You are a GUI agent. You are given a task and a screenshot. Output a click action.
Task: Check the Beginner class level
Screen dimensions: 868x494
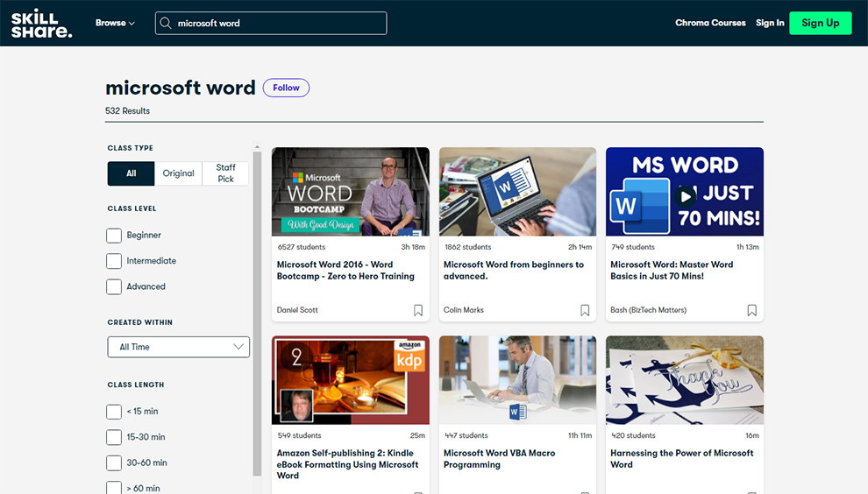click(114, 235)
